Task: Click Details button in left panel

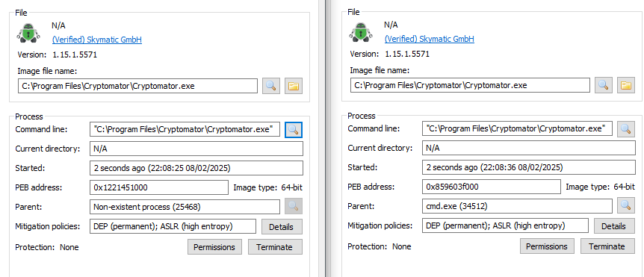Action: point(281,227)
